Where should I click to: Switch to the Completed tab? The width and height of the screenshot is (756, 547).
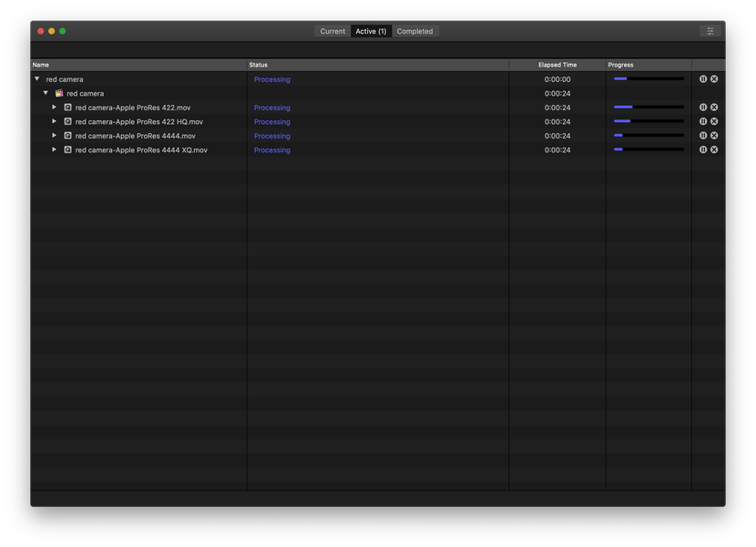coord(414,31)
